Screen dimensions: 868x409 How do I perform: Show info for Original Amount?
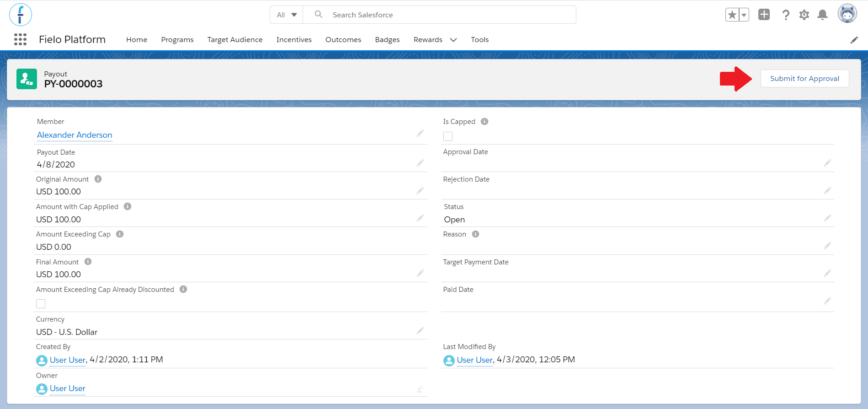(x=98, y=179)
